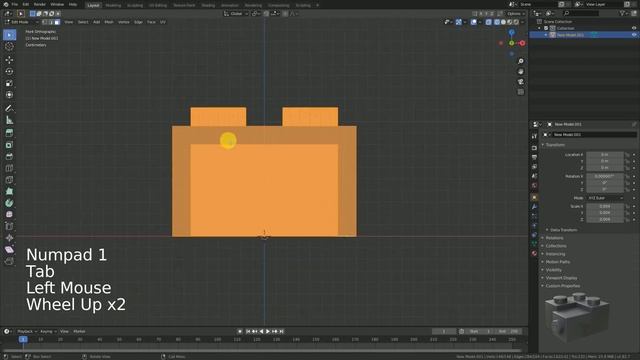Select the Measure tool
The width and height of the screenshot is (640, 360).
[9, 120]
